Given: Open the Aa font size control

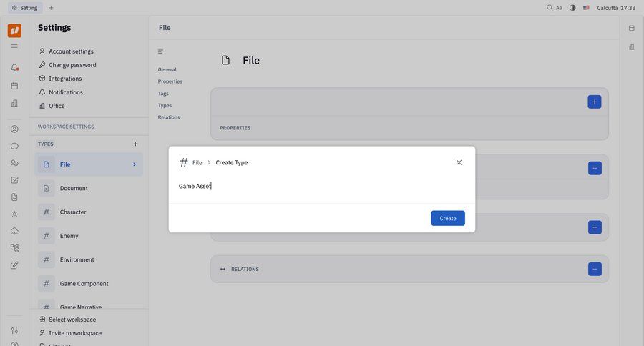Looking at the screenshot, I should (560, 8).
